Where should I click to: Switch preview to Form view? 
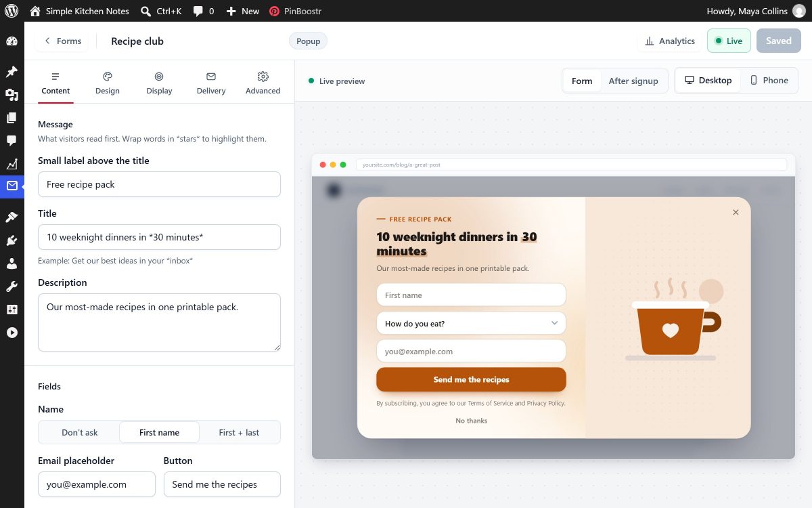582,81
